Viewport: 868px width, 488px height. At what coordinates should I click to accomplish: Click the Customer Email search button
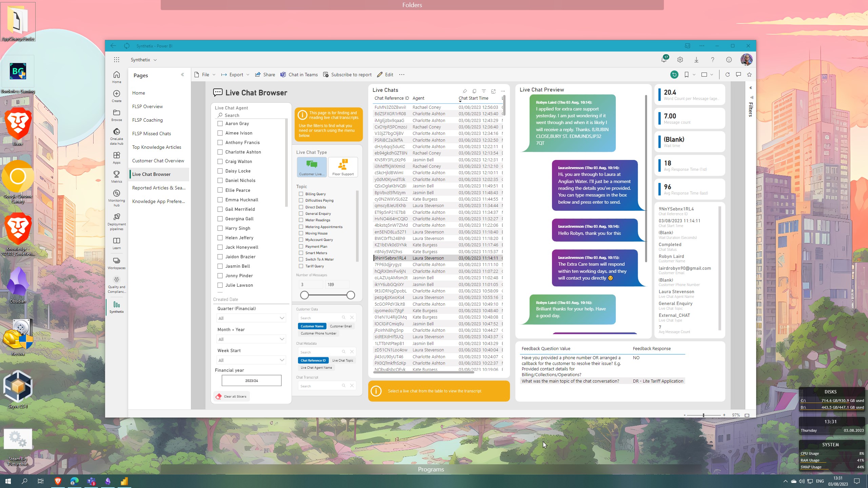[x=340, y=326]
